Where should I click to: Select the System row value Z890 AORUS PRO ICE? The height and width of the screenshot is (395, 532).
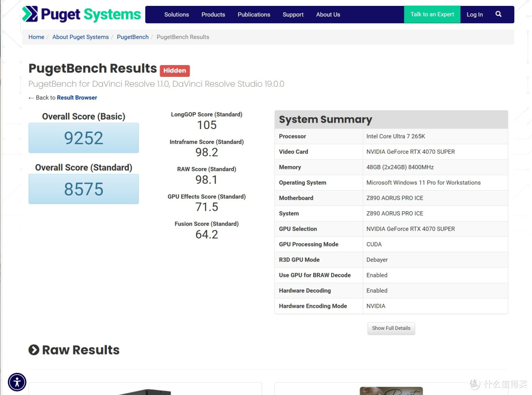click(435, 213)
